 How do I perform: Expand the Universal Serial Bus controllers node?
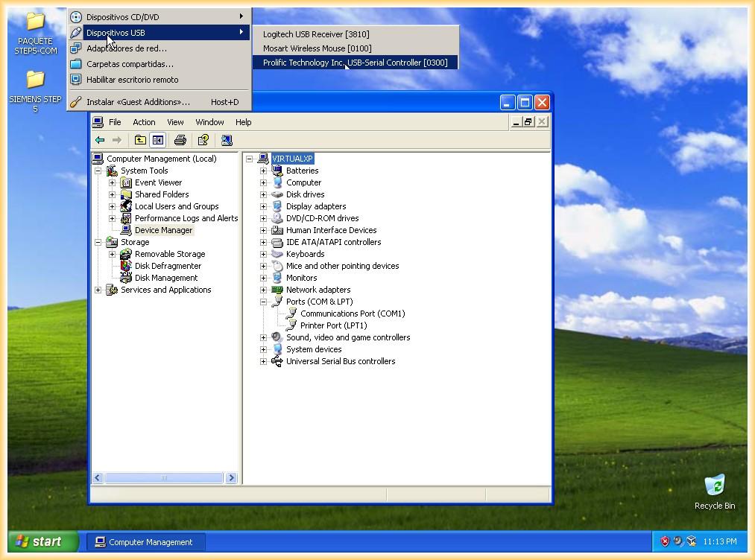coord(263,361)
